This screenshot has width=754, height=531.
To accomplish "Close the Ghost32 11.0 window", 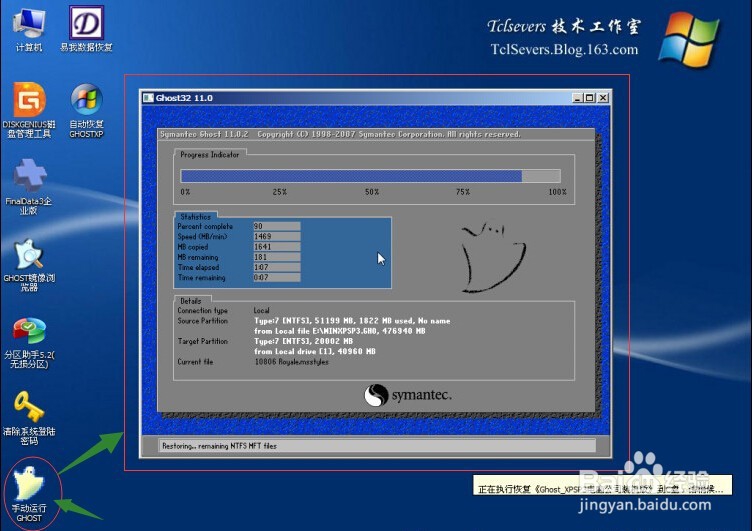I will coord(603,98).
